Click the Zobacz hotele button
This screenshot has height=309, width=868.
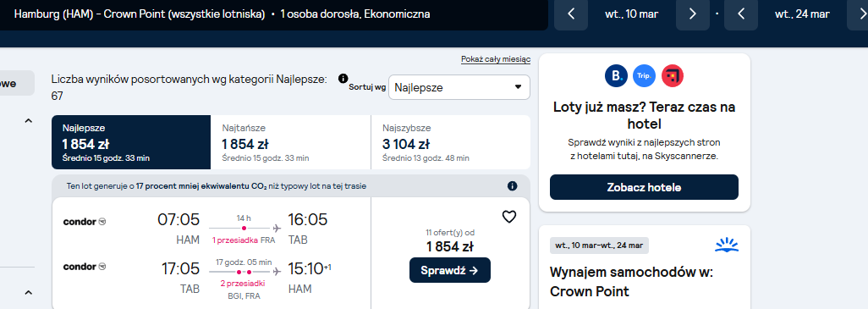click(x=644, y=187)
